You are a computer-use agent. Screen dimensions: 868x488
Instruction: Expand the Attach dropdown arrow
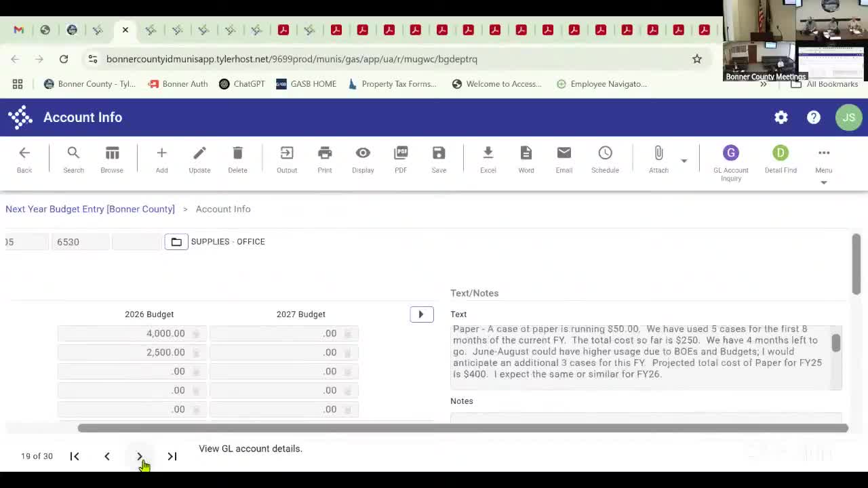684,161
